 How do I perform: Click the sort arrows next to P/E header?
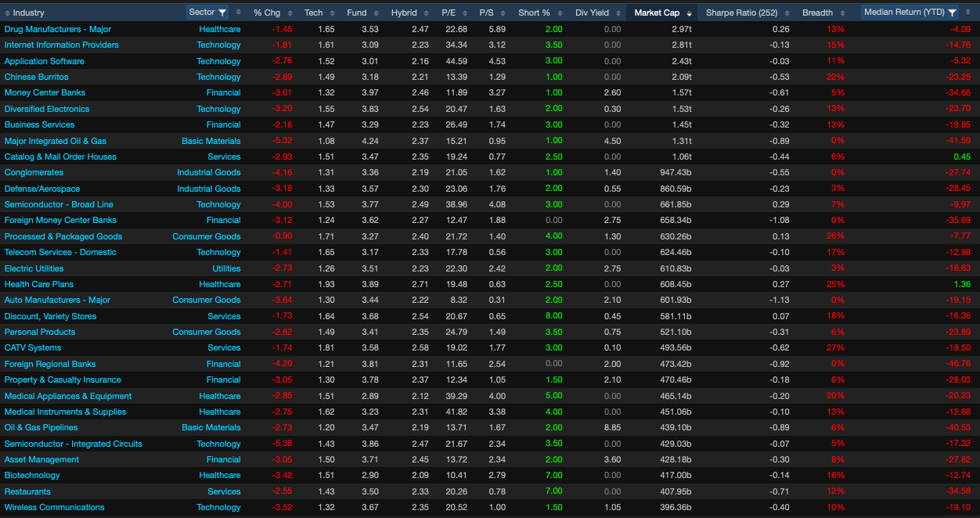(466, 13)
